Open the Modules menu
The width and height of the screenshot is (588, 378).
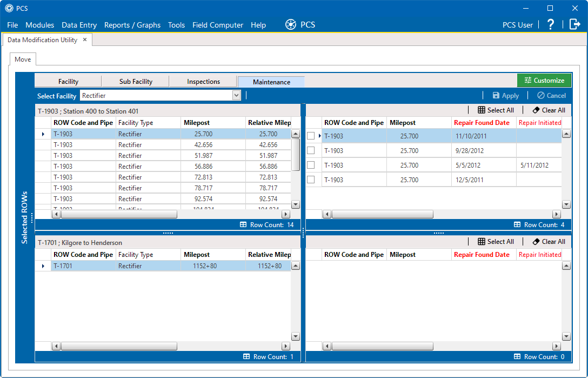[x=40, y=25]
